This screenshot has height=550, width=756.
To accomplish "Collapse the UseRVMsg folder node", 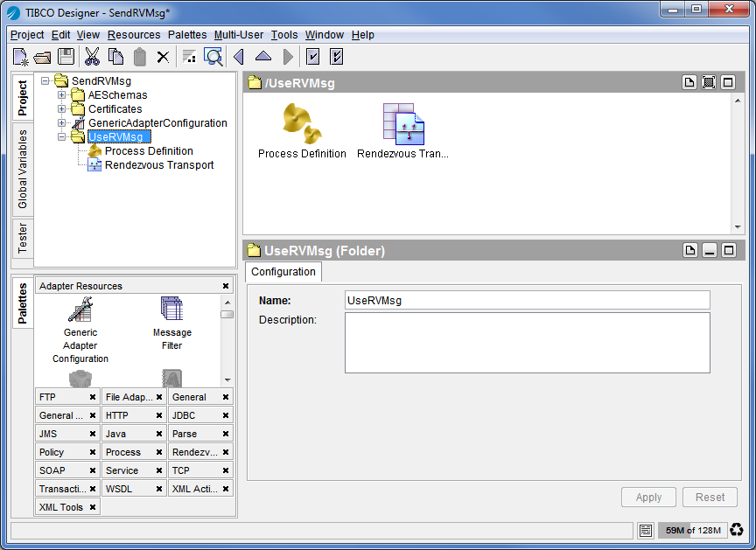I will click(62, 136).
